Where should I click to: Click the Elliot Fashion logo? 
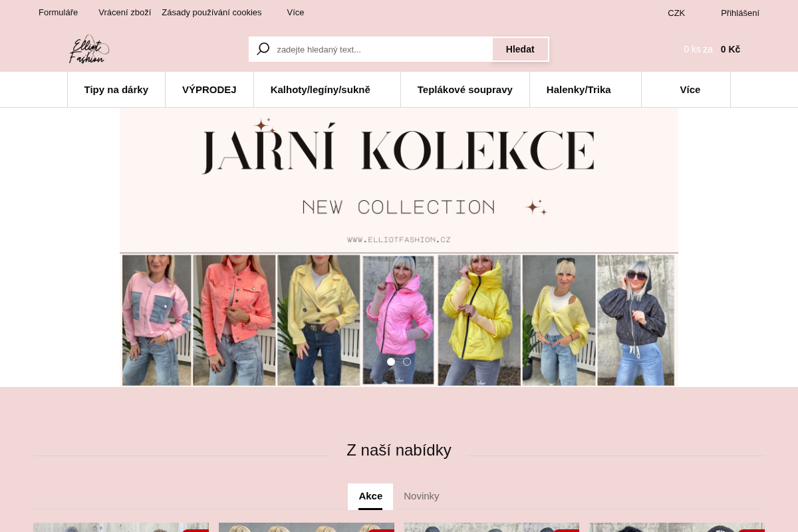click(x=89, y=49)
